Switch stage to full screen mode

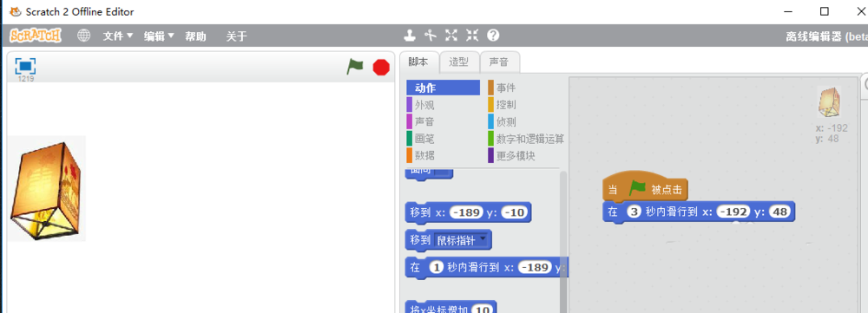[x=25, y=67]
